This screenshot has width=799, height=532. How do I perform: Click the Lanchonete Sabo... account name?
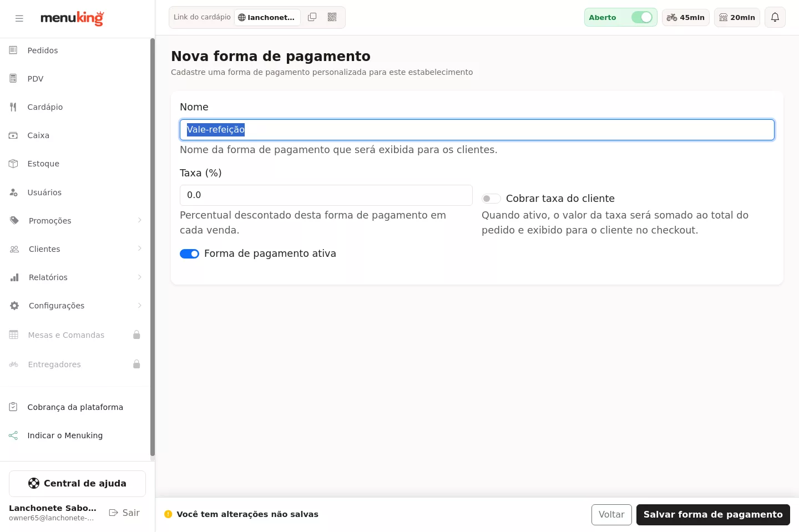53,508
